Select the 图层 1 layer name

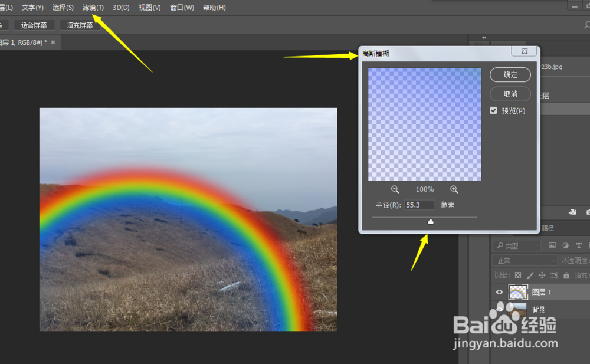click(x=542, y=293)
